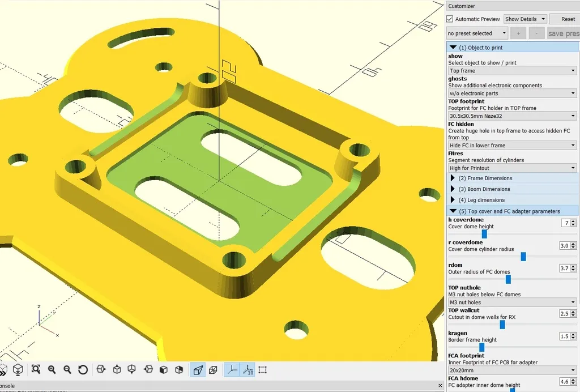Toggle the Show Axes button
This screenshot has width=580, height=392.
tap(232, 370)
